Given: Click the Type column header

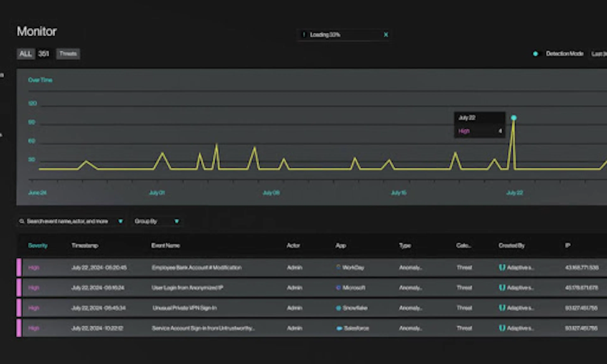Looking at the screenshot, I should click(x=405, y=245).
